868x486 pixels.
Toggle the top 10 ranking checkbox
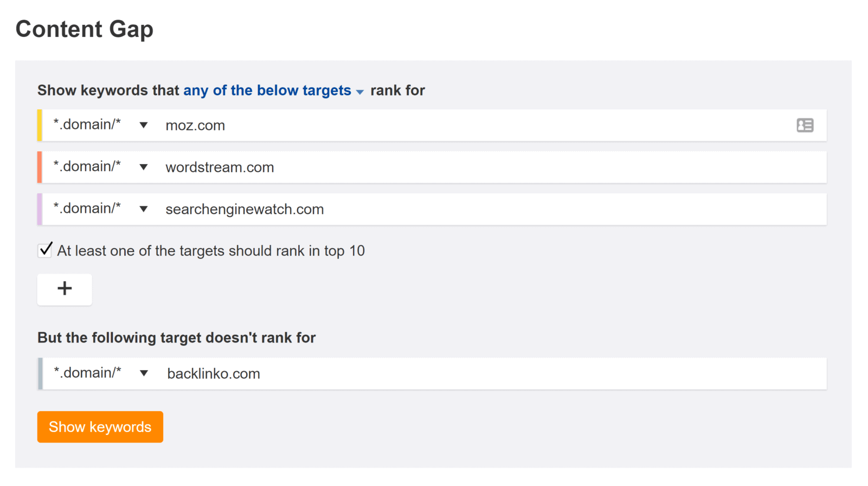[x=45, y=250]
